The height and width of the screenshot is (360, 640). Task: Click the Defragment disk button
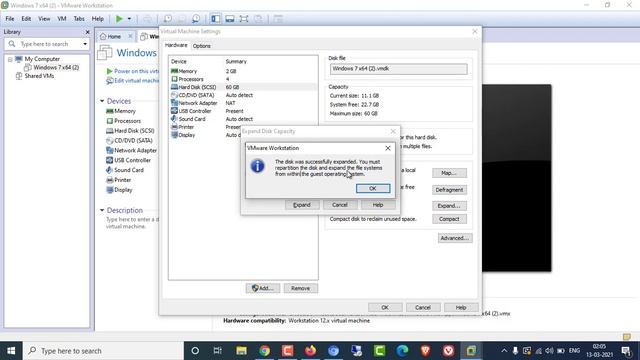click(x=449, y=190)
